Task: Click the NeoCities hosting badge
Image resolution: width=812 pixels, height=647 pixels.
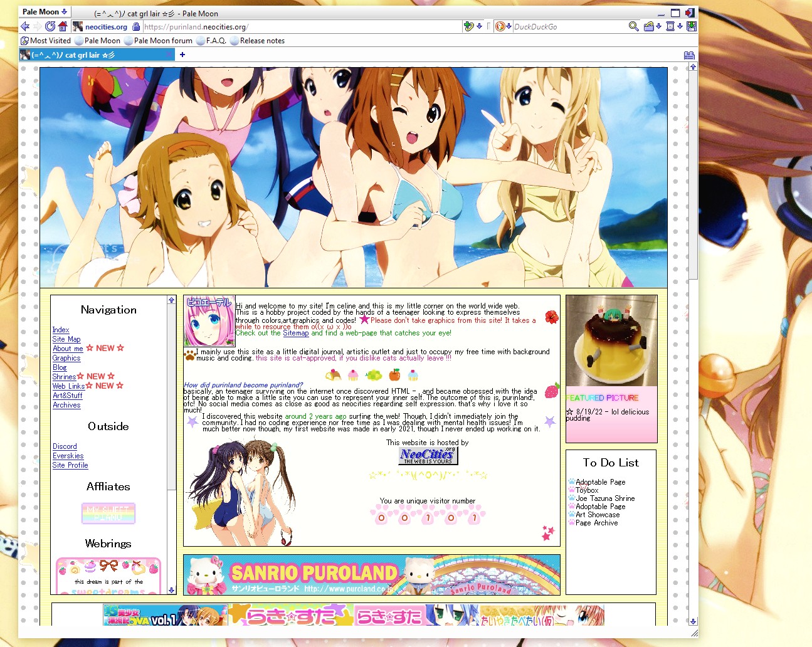Action: click(428, 456)
